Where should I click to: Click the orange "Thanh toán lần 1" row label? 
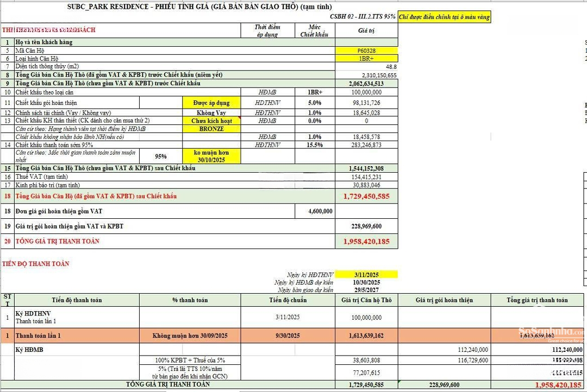38,336
